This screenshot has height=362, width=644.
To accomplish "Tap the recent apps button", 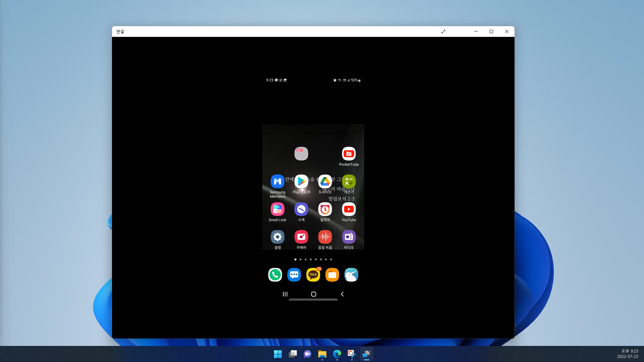I will (x=285, y=294).
